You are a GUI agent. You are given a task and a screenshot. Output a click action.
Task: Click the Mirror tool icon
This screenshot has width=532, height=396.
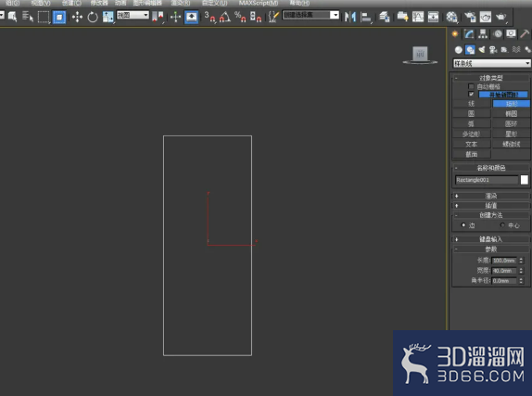tap(350, 17)
